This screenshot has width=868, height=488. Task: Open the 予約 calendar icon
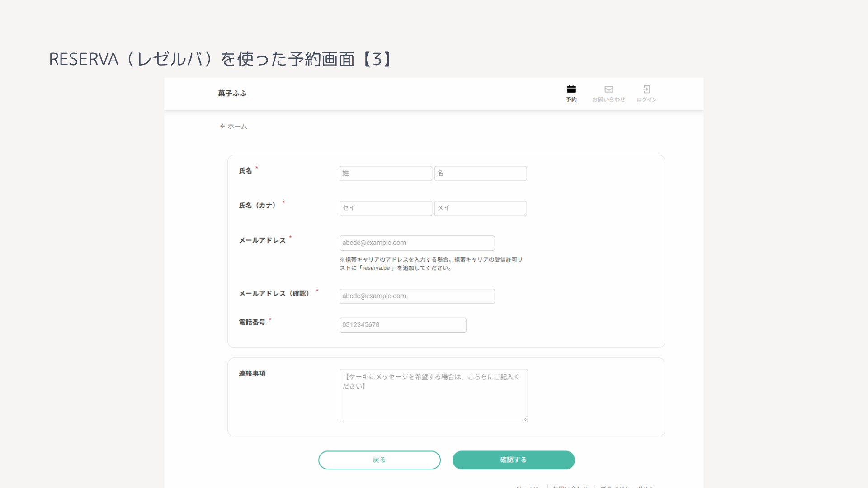pyautogui.click(x=571, y=89)
